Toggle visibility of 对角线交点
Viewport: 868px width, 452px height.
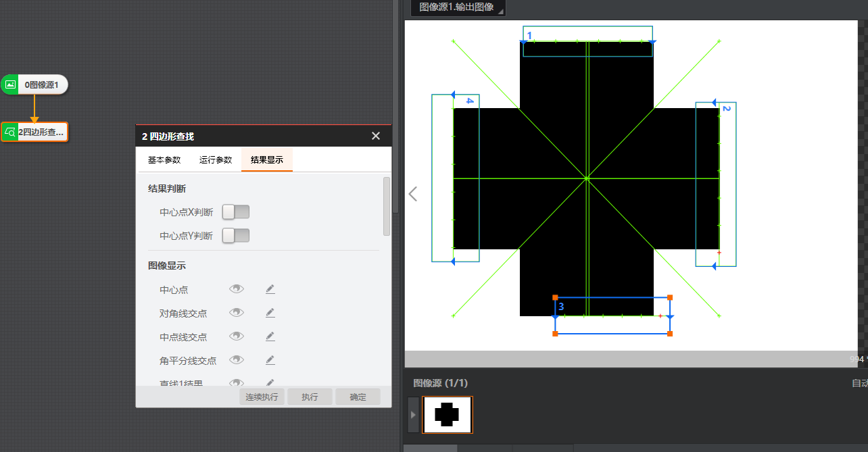[236, 313]
